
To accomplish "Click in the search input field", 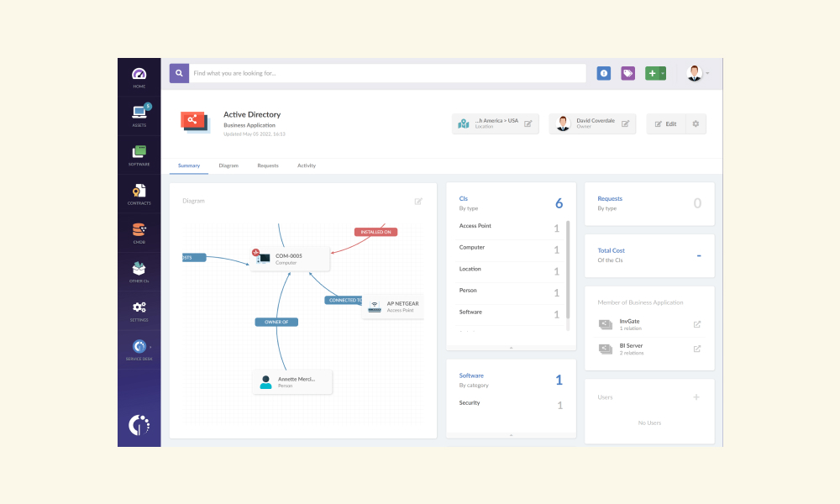I will pyautogui.click(x=387, y=73).
